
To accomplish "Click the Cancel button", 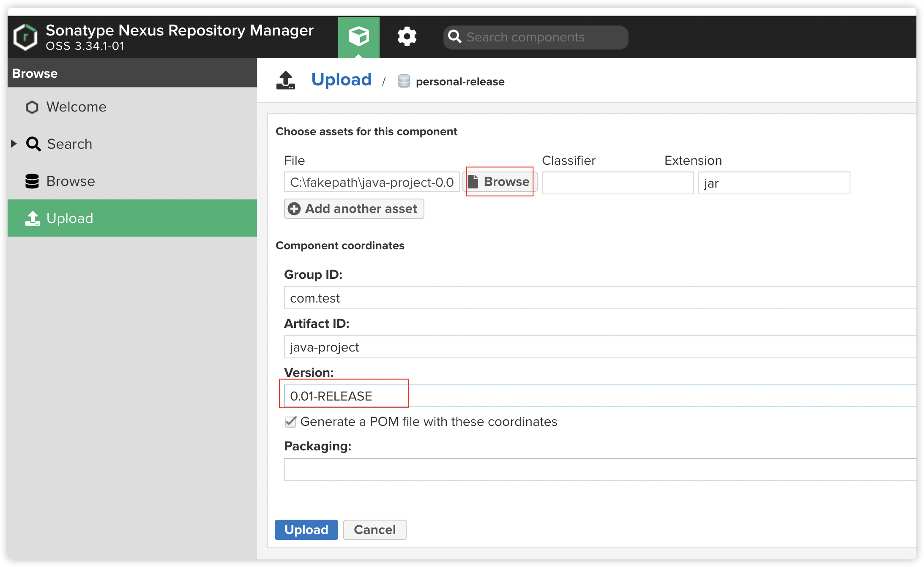I will point(375,529).
